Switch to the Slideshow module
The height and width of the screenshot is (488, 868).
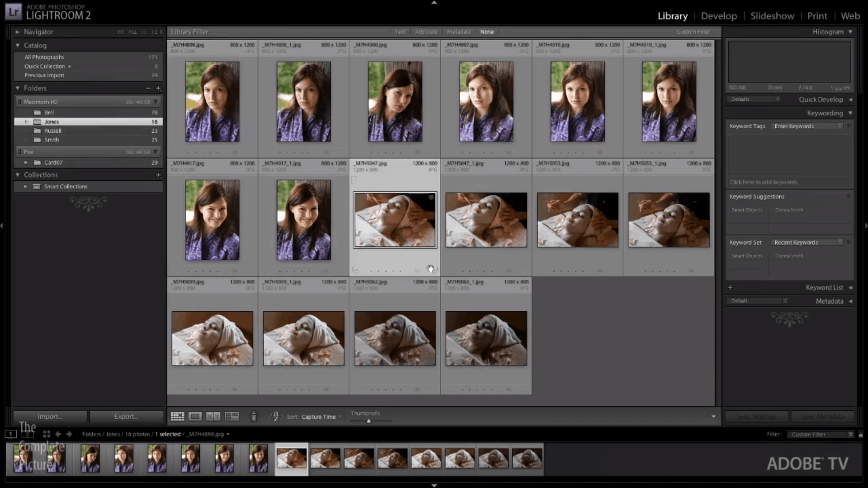click(x=772, y=16)
